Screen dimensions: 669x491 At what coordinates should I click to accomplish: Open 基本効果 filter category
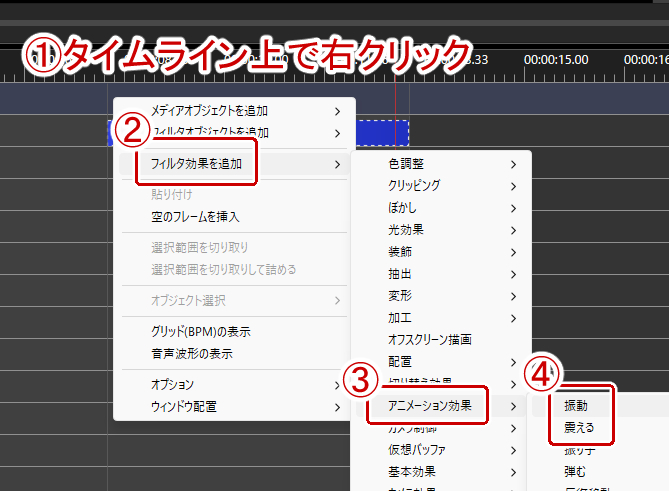[x=441, y=472]
